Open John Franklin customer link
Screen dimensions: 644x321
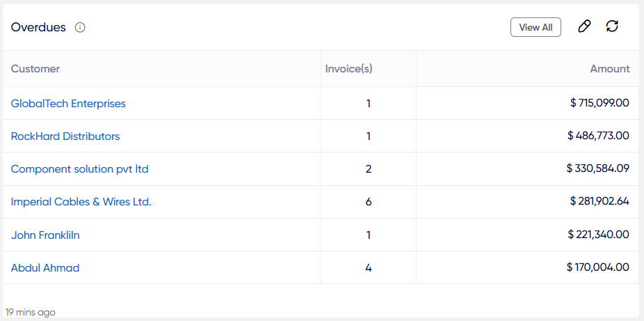pos(45,235)
